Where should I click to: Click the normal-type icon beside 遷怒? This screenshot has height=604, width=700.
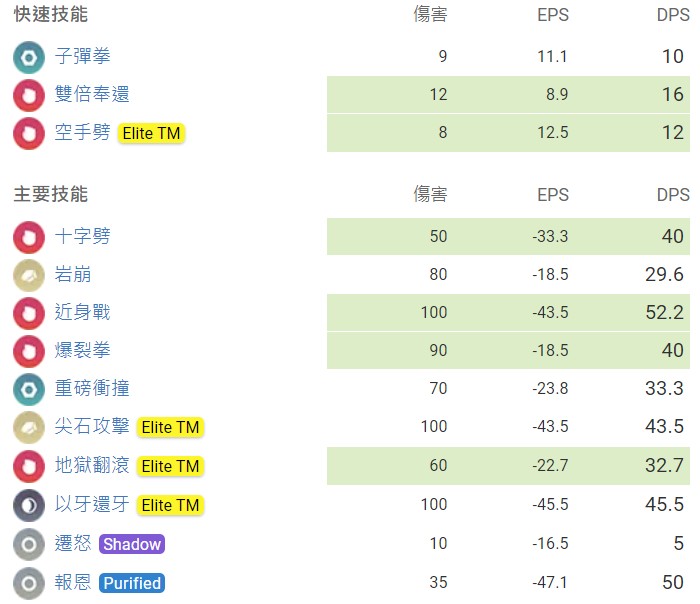pos(29,544)
